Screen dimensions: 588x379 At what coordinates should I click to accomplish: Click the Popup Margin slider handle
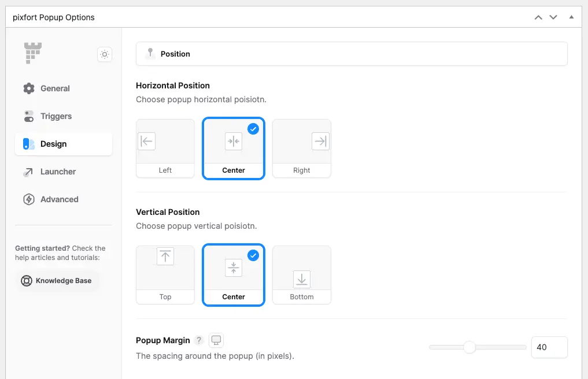tap(469, 347)
